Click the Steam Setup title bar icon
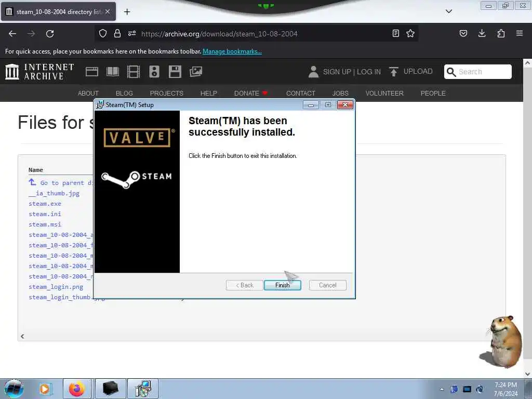This screenshot has height=399, width=532. pyautogui.click(x=100, y=104)
